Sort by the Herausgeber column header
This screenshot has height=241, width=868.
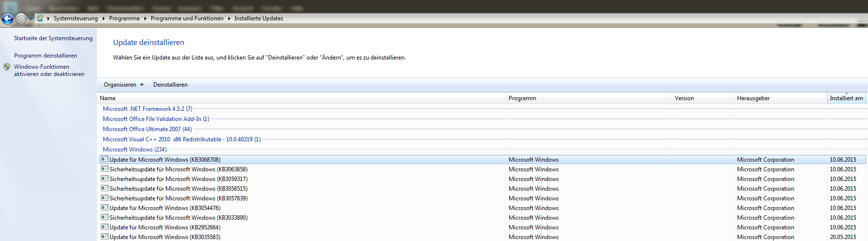pyautogui.click(x=780, y=98)
